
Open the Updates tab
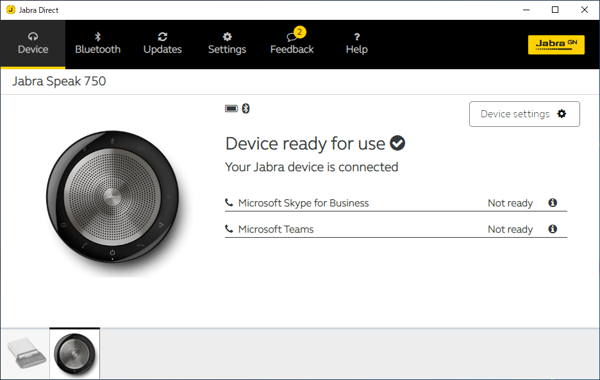click(x=162, y=44)
